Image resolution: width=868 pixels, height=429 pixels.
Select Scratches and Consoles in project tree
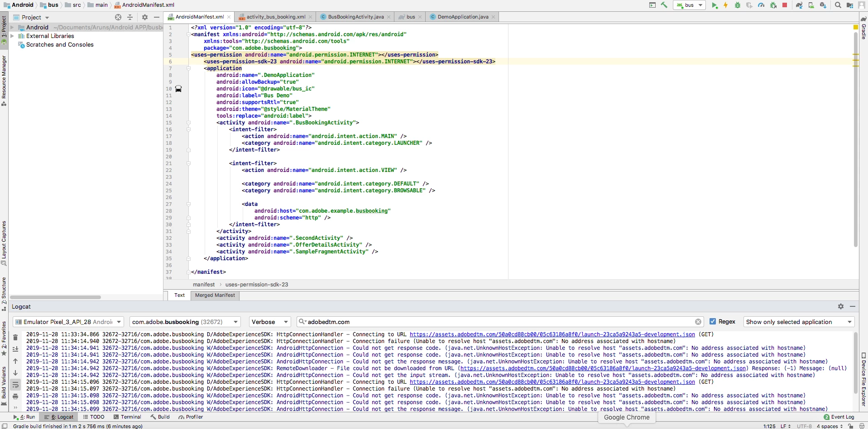(60, 44)
